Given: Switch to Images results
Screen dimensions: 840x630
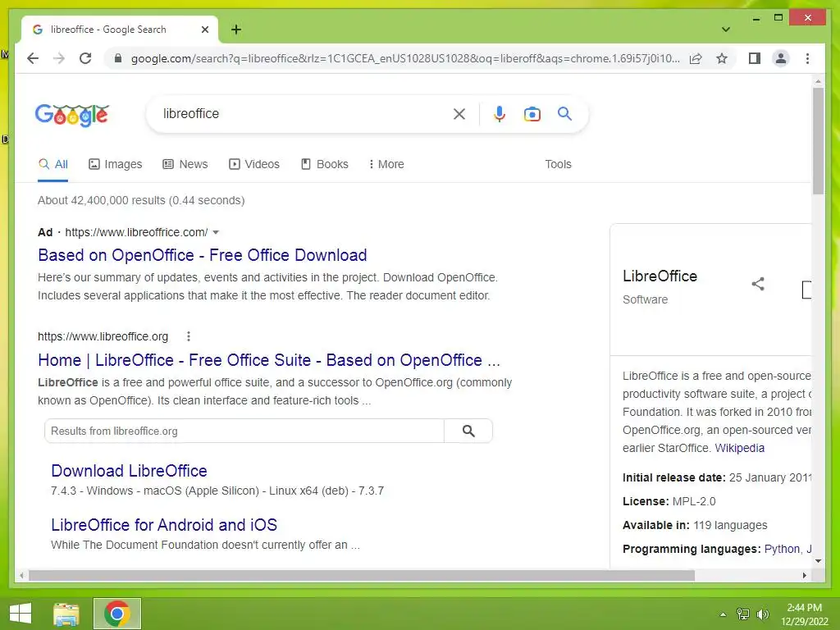Looking at the screenshot, I should tap(115, 164).
